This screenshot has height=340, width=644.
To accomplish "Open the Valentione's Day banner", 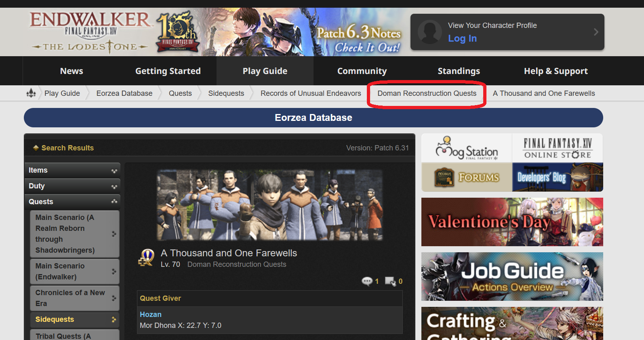I will [x=512, y=222].
